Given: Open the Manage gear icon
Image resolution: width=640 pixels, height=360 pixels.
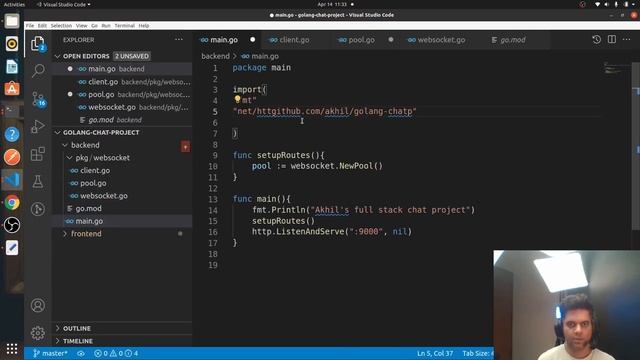Looking at the screenshot, I should pos(38,333).
